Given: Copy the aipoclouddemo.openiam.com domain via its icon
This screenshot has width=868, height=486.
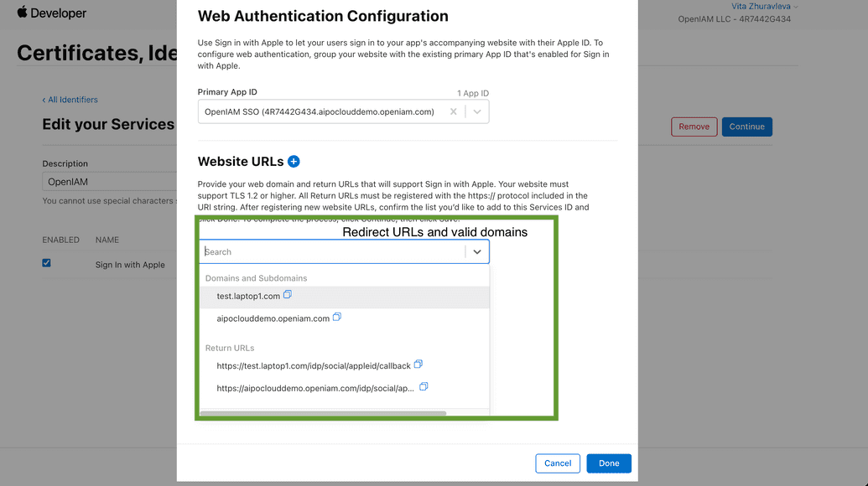Looking at the screenshot, I should pyautogui.click(x=337, y=318).
